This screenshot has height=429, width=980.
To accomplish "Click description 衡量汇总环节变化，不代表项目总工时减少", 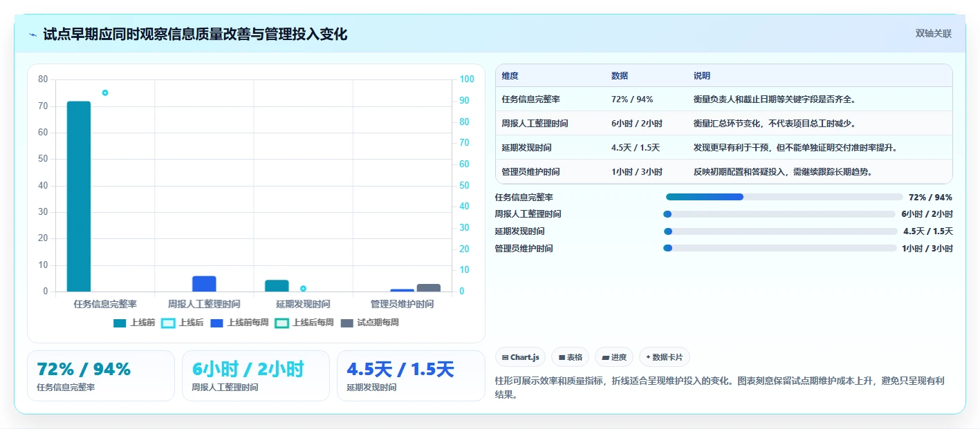I will pos(775,124).
